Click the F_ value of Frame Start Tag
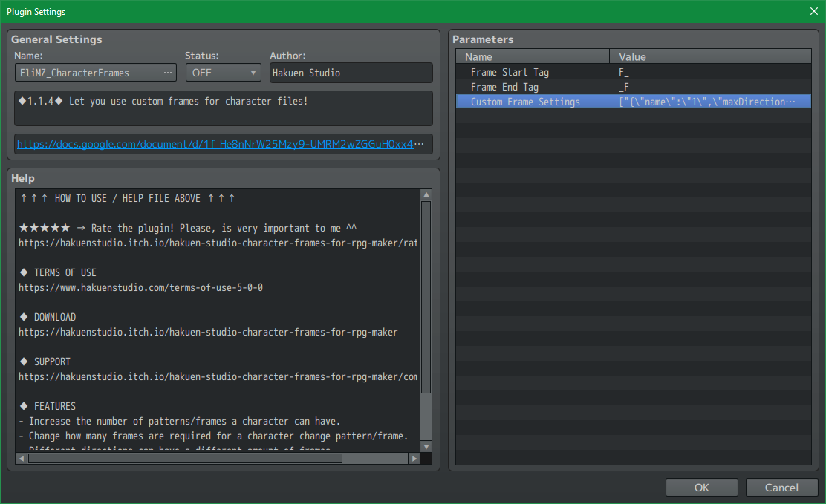Image resolution: width=826 pixels, height=504 pixels. 624,72
